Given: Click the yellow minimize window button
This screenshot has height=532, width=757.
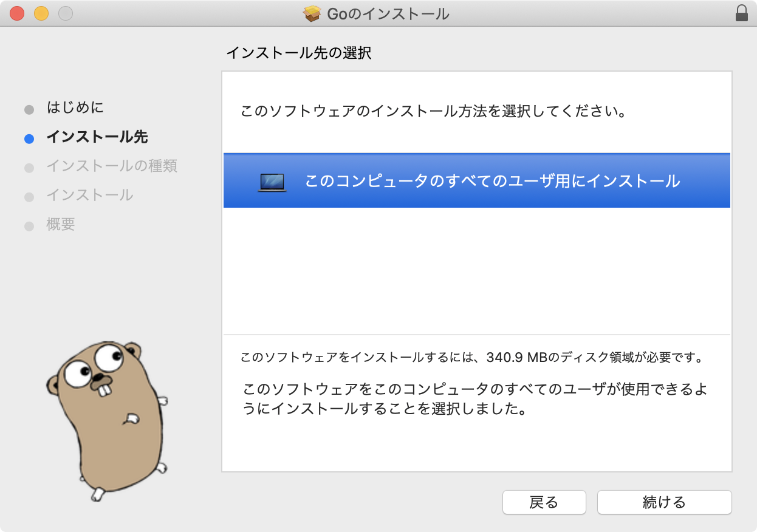Looking at the screenshot, I should point(41,13).
